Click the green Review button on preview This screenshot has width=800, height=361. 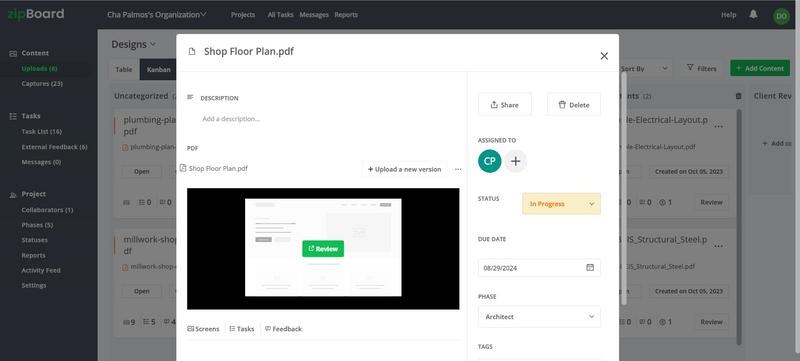click(323, 249)
